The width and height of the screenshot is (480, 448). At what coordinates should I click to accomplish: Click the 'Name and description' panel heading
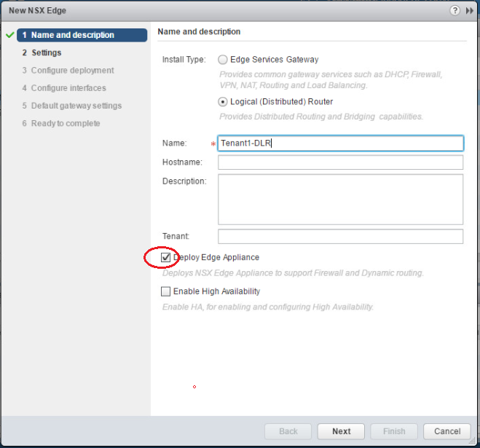(x=199, y=31)
